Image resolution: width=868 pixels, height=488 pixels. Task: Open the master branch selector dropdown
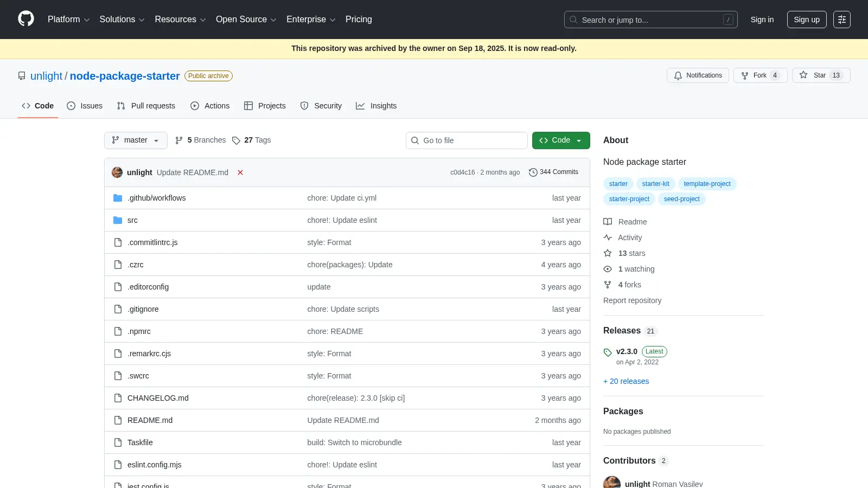click(x=136, y=140)
